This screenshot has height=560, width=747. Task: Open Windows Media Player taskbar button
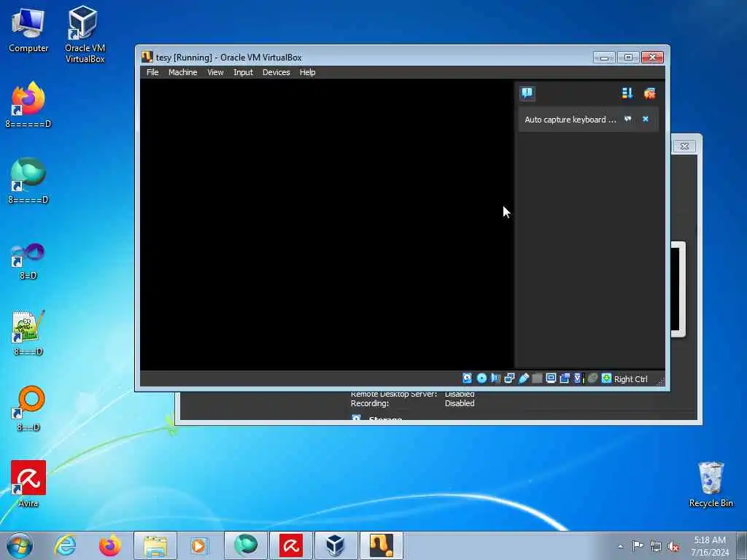pos(200,545)
